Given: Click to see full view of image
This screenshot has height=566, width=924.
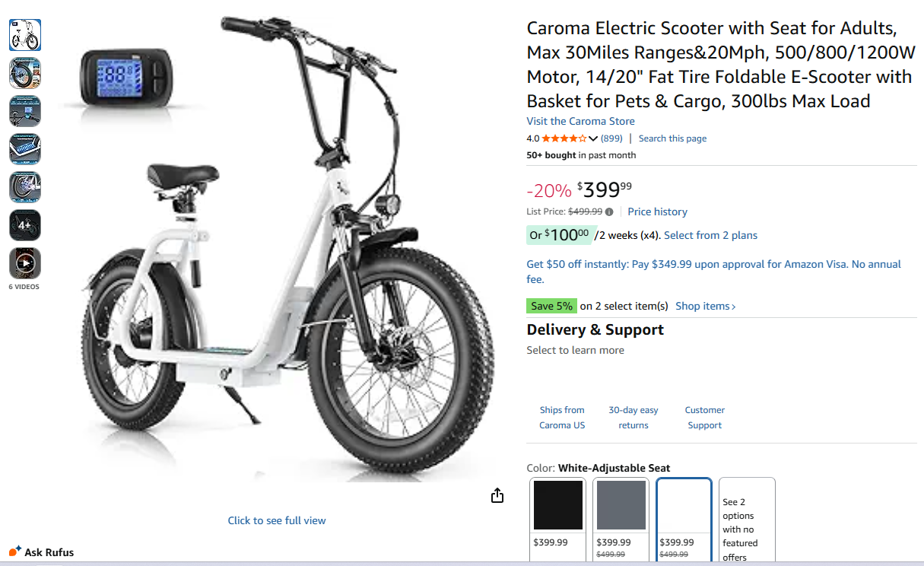Looking at the screenshot, I should [277, 520].
